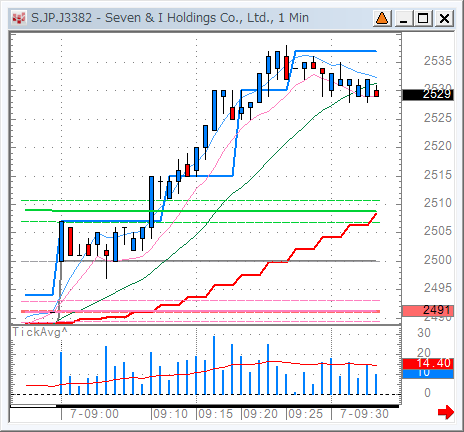The image size is (464, 432).
Task: Click the orange triangle alert icon
Action: [382, 18]
